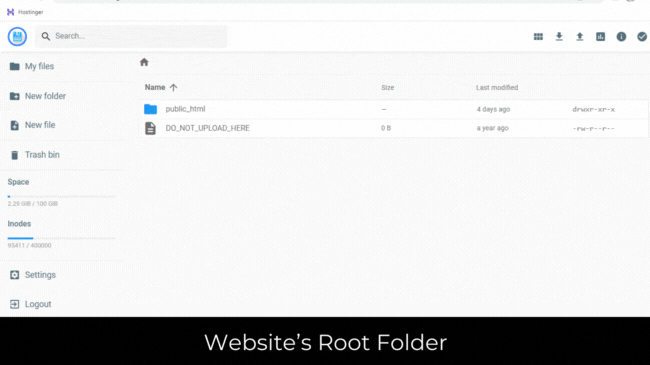Click '4 days ago' modified date
Viewport: 650px width, 365px height.
pos(493,110)
